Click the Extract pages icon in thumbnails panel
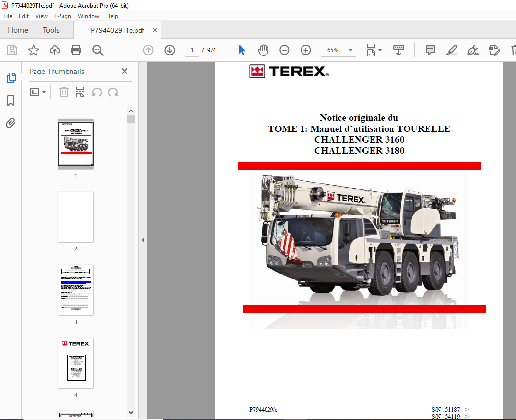Viewport: 516px width, 420px height. (x=80, y=92)
